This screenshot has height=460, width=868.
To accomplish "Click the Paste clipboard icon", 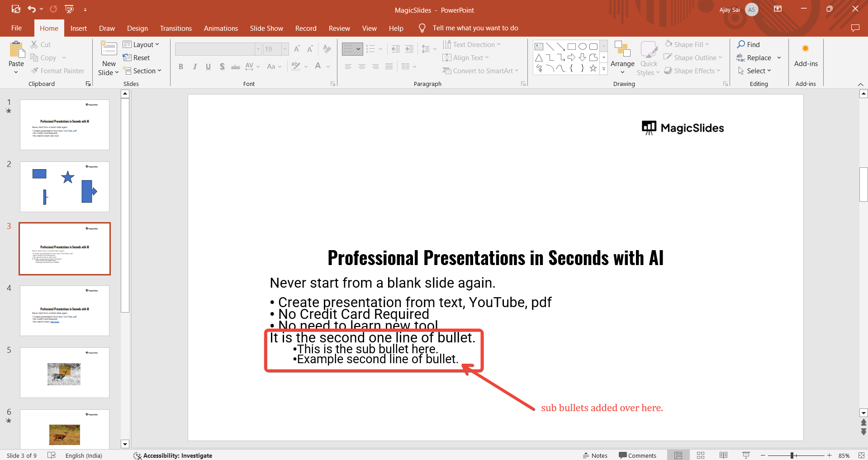I will pos(17,50).
